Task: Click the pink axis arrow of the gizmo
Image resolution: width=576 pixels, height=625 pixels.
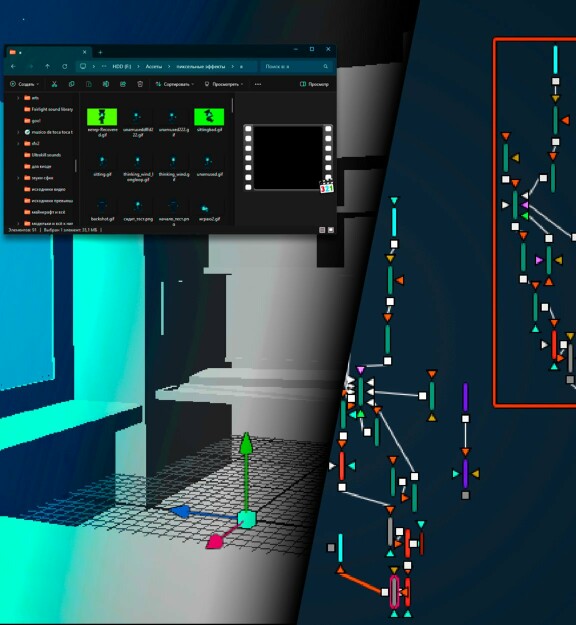Action: pos(215,542)
